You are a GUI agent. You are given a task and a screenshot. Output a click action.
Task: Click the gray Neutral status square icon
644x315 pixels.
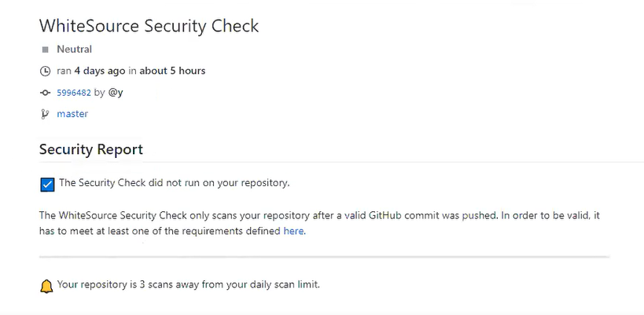[45, 49]
